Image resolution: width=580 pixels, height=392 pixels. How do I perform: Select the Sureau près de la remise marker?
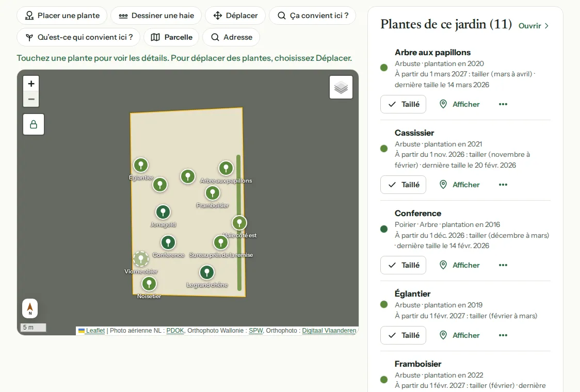coord(221,242)
